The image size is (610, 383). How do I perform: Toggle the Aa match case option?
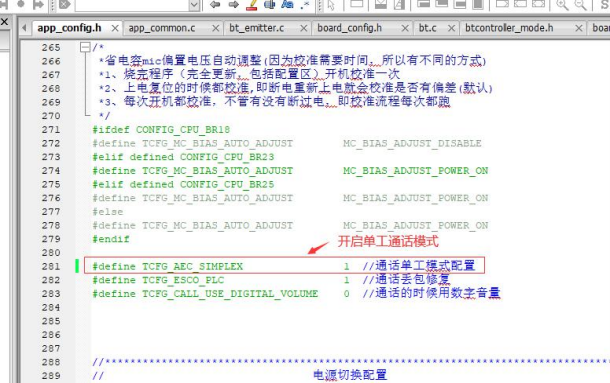pyautogui.click(x=287, y=5)
